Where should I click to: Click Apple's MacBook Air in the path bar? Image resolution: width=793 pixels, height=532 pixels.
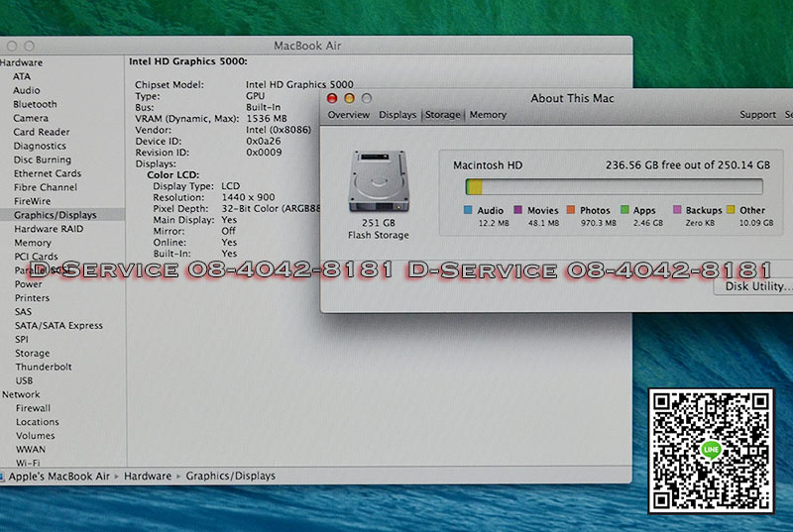58,477
